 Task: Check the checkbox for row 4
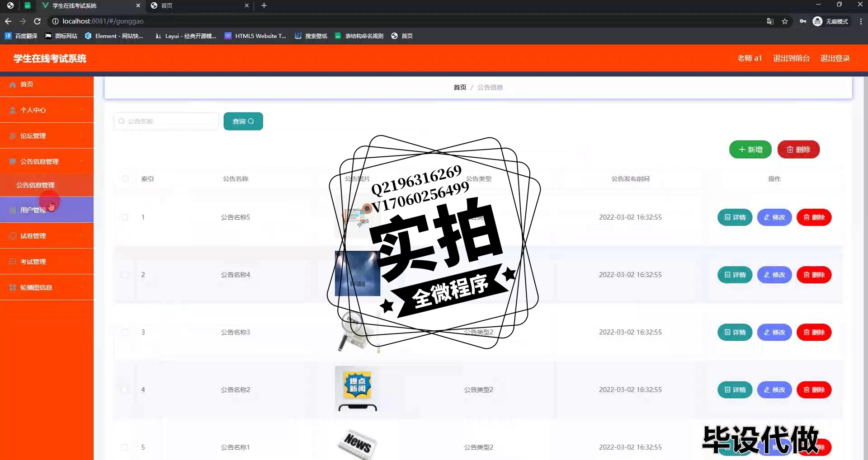click(125, 390)
